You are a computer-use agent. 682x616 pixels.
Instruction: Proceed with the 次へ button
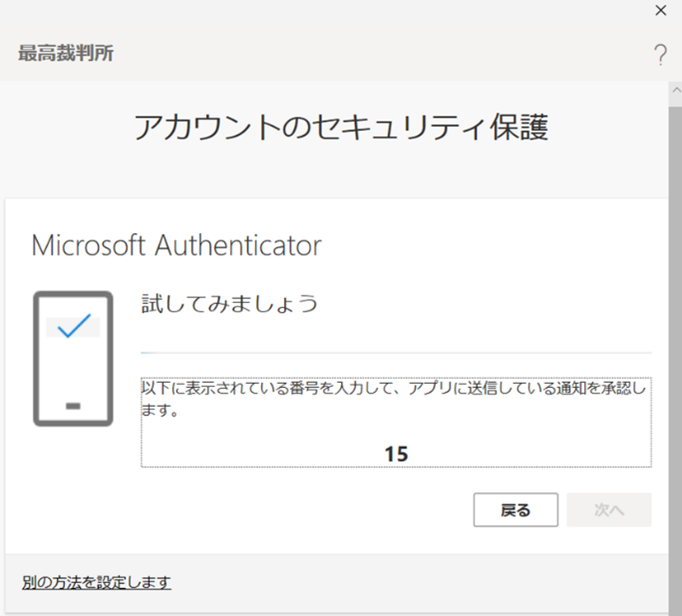pyautogui.click(x=609, y=510)
